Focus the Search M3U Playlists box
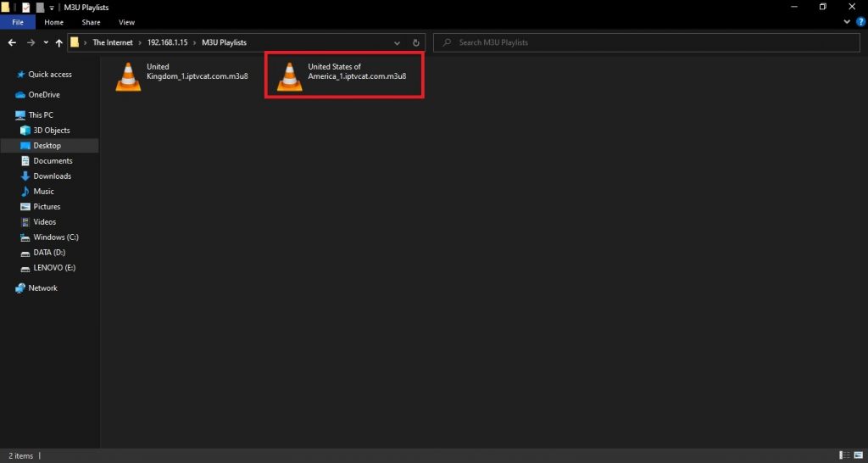The width and height of the screenshot is (868, 463). tap(647, 42)
